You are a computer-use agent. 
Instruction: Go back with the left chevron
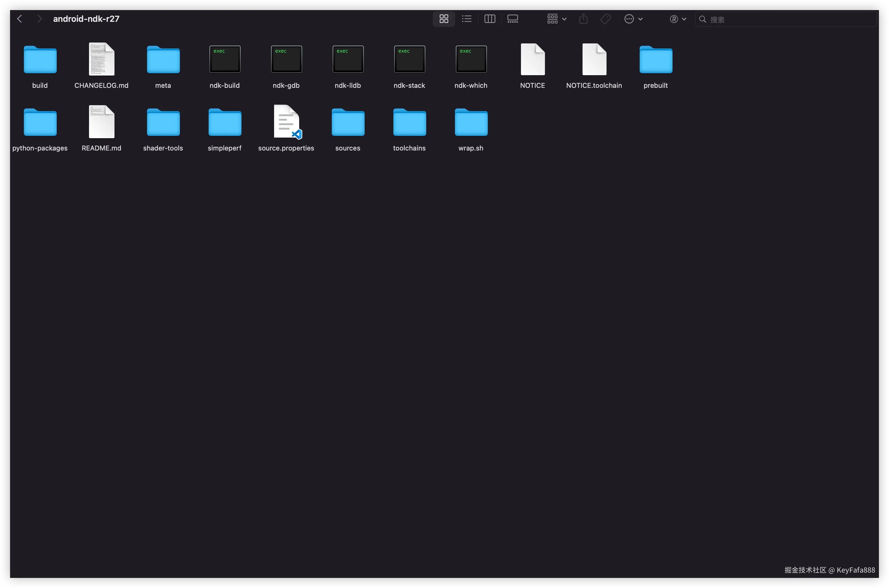point(20,19)
